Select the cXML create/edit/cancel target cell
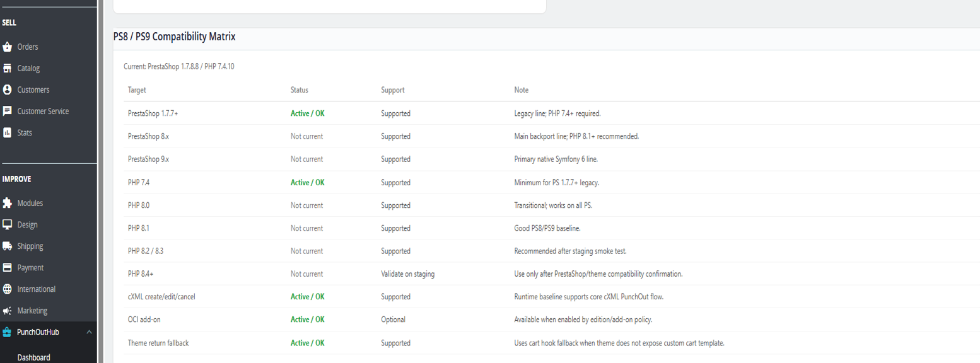Screen dimensions: 980x363 [x=161, y=297]
